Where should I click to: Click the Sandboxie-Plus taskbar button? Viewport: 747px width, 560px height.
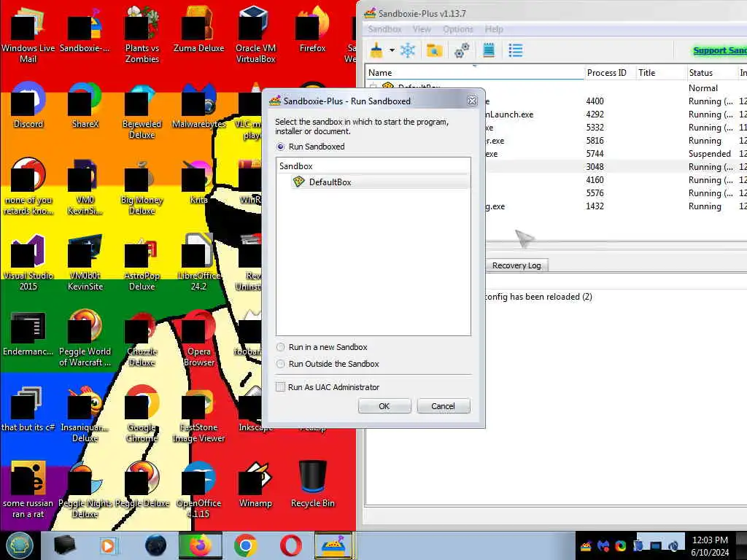(x=333, y=545)
